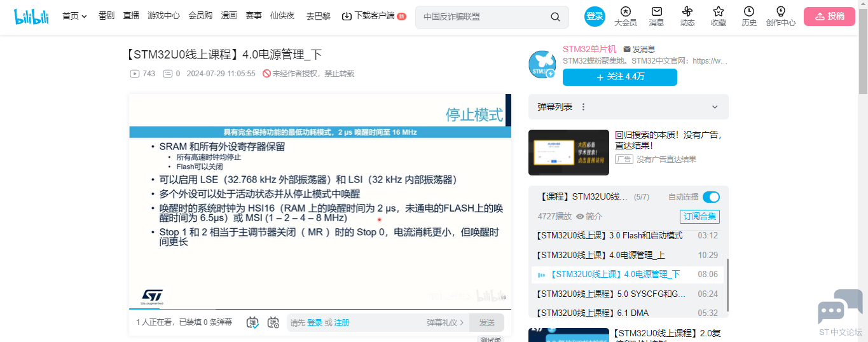
Task: Click the STM32单片机 channel avatar
Action: point(542,64)
